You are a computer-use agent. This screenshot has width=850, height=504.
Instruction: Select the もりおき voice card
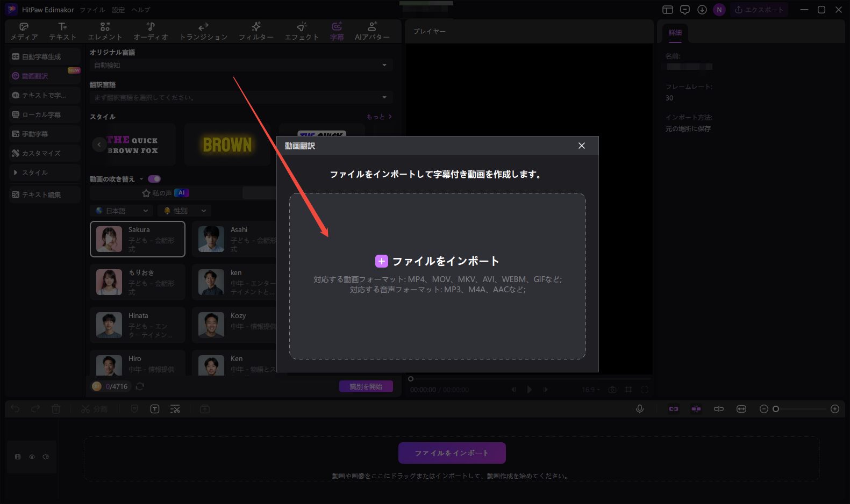(138, 282)
